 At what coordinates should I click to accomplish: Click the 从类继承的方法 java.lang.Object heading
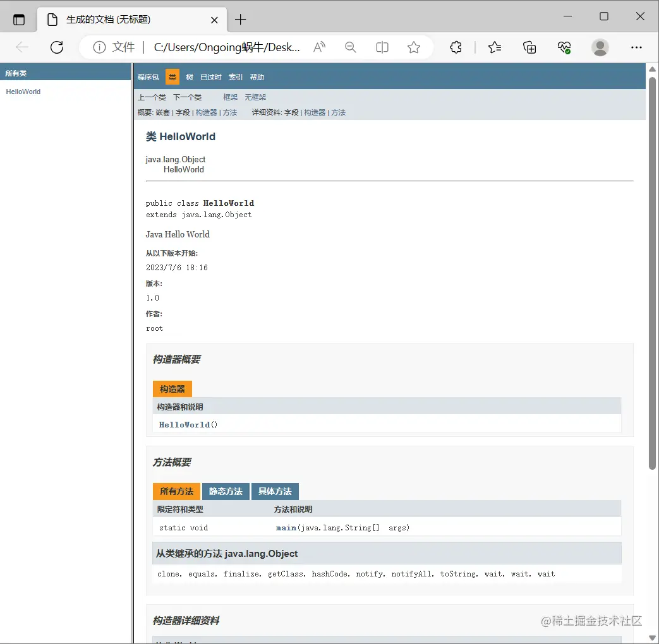227,553
